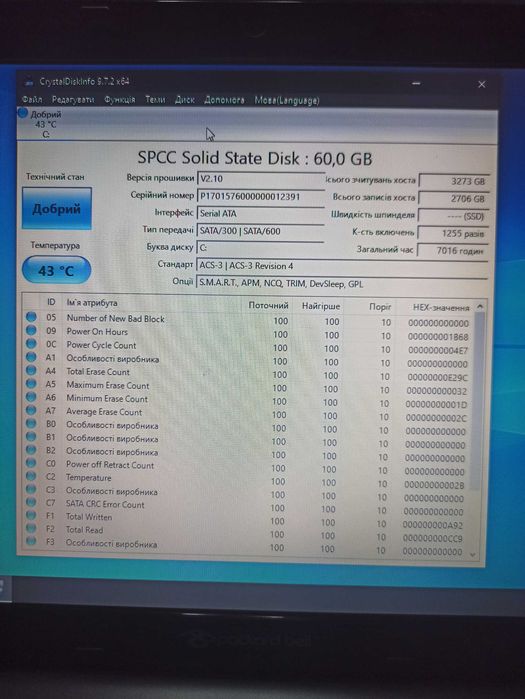
Task: Click total host writes value 2706 GB
Action: coord(454,199)
